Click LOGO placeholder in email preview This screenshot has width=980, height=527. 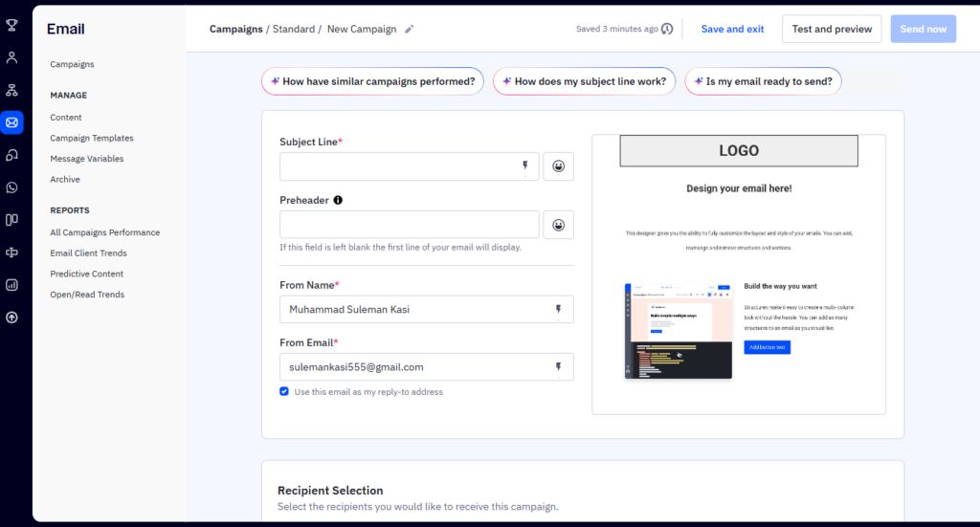coord(739,150)
